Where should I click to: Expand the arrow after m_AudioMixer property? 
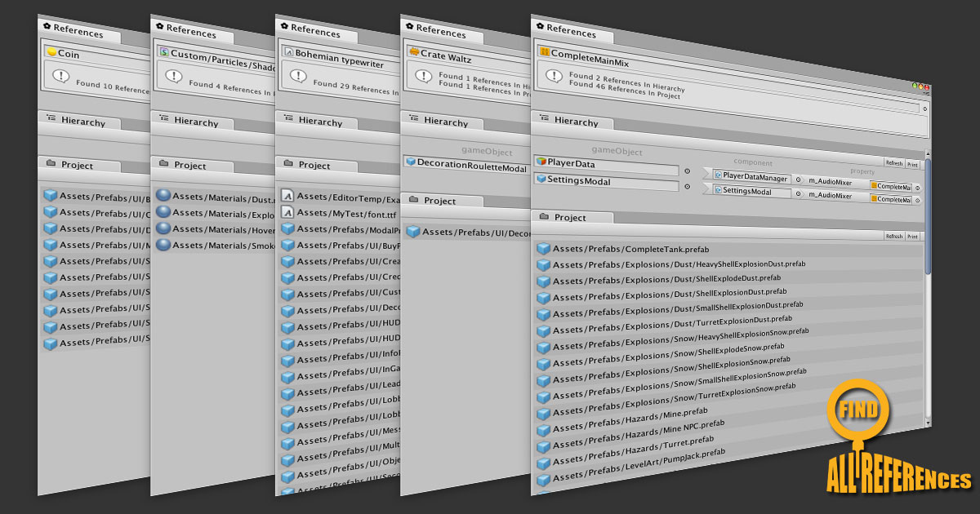pos(918,188)
